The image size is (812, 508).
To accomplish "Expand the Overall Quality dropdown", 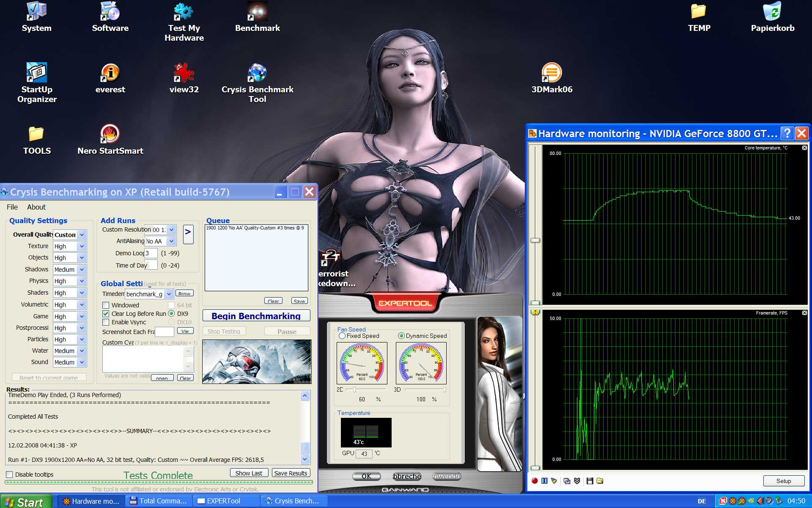I will click(82, 235).
